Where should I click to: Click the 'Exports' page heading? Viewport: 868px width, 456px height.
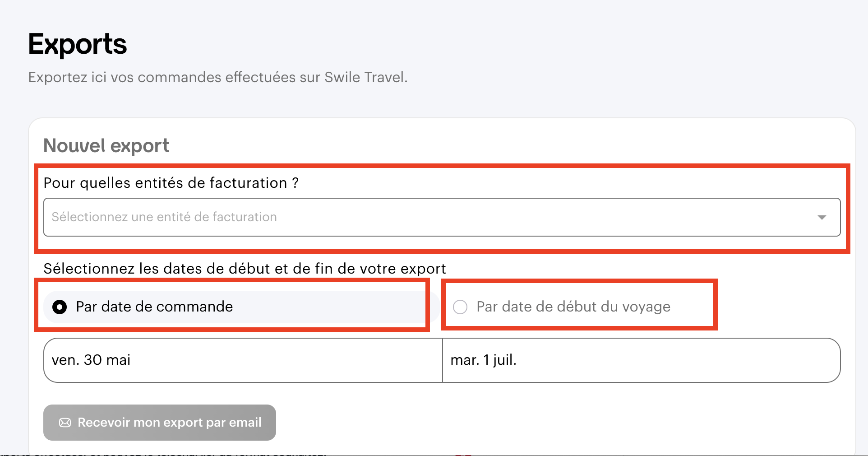(78, 44)
